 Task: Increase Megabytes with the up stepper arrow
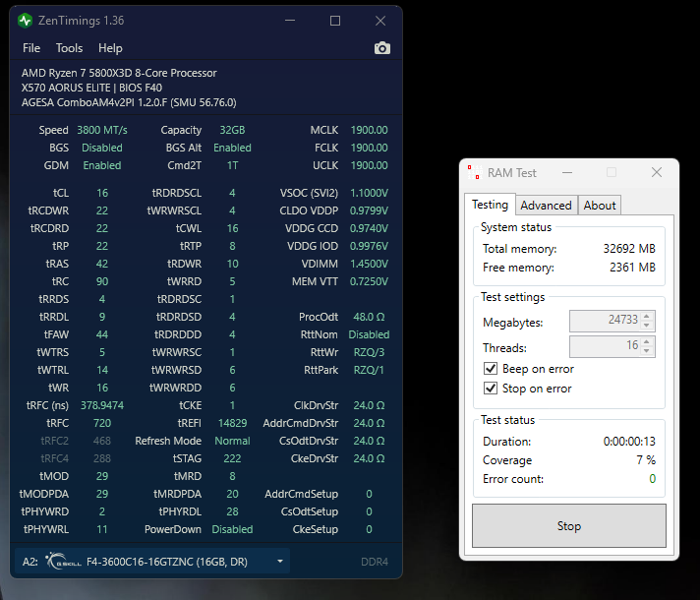[x=647, y=317]
